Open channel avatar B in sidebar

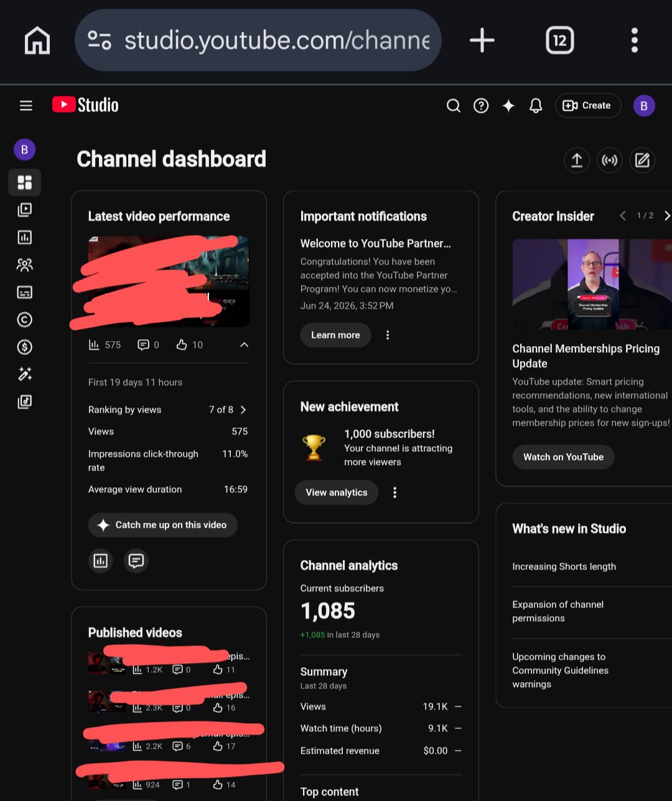click(x=25, y=149)
